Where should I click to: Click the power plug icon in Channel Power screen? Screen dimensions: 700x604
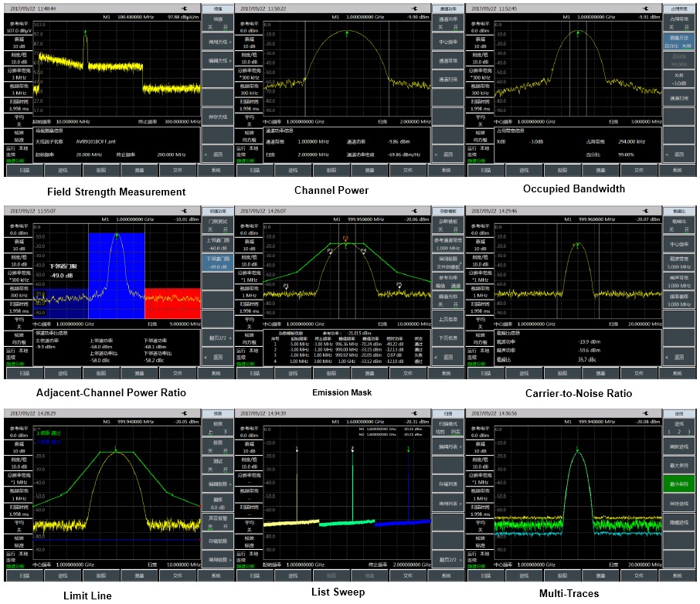(415, 8)
